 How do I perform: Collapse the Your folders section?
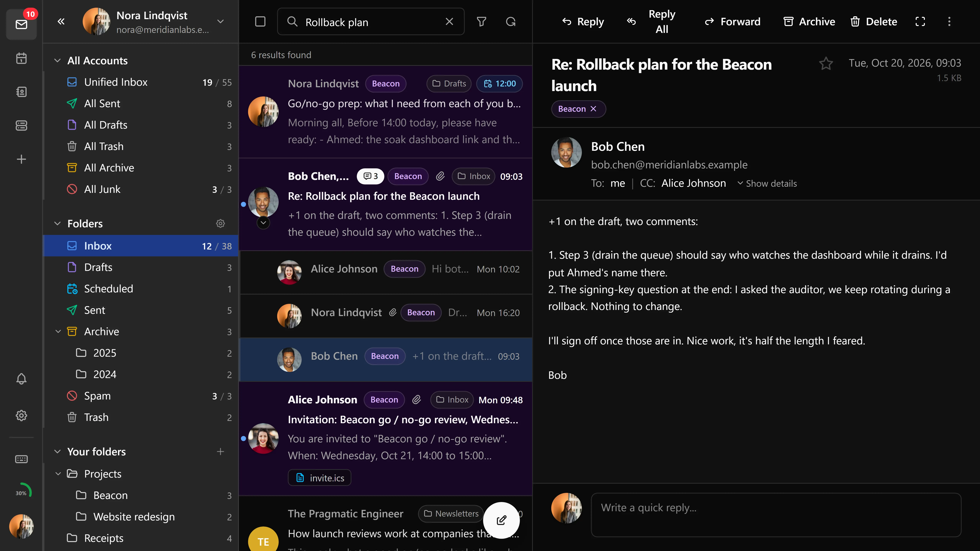tap(57, 451)
